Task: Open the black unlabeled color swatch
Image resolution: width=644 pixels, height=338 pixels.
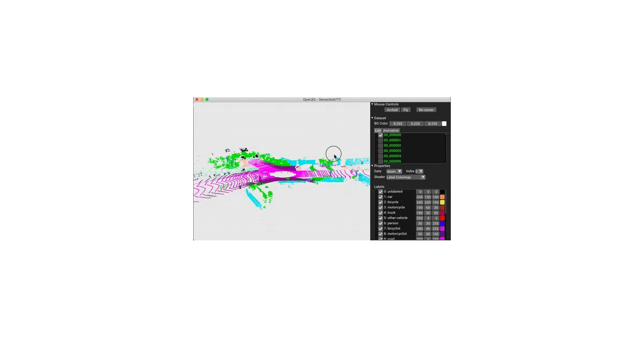Action: click(x=442, y=192)
